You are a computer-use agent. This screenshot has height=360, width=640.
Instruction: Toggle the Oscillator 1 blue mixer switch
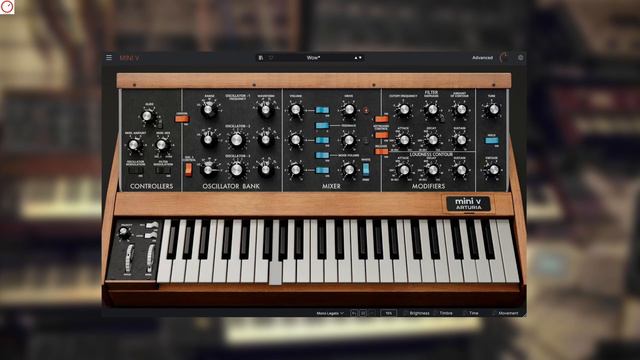pyautogui.click(x=322, y=110)
